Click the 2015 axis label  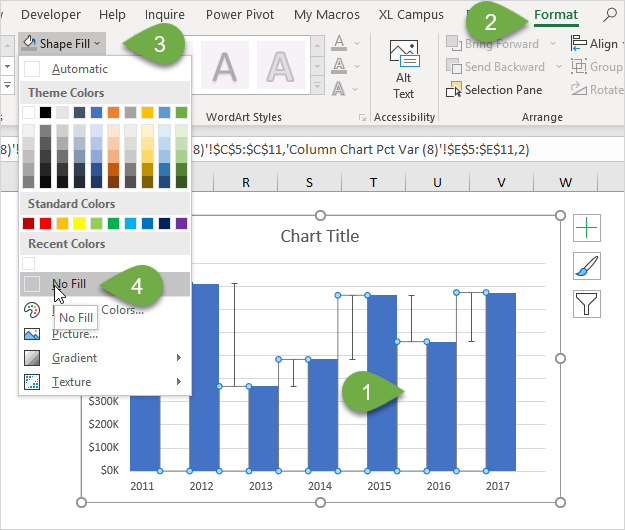[x=379, y=486]
